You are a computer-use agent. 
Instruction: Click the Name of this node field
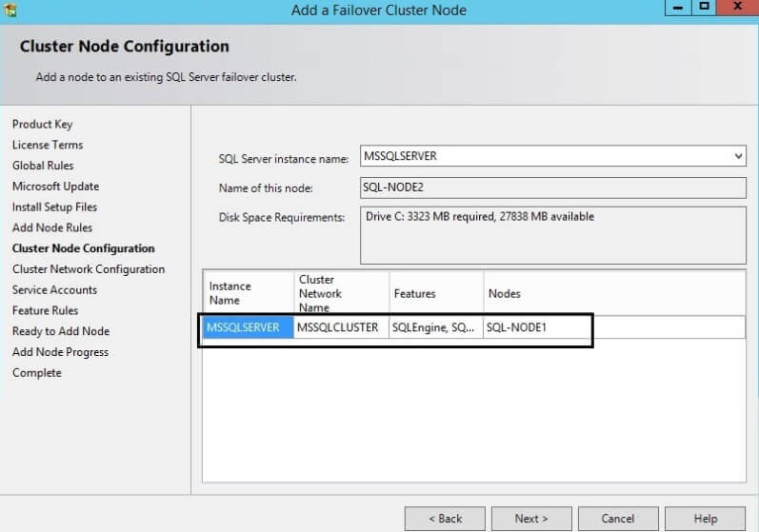[552, 187]
